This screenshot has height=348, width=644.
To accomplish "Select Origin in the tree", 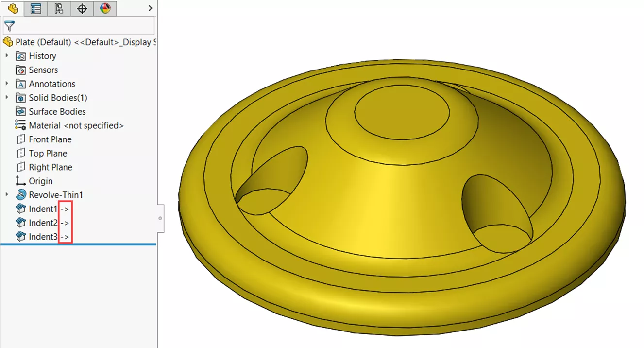I will (41, 181).
